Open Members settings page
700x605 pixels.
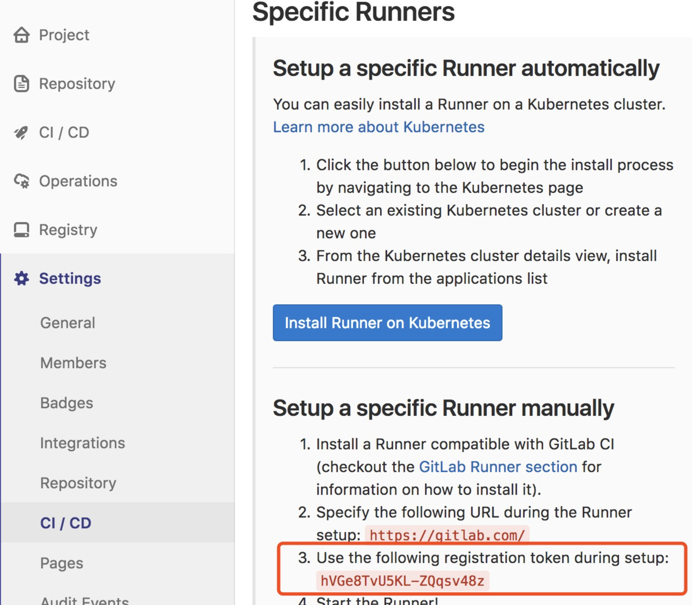[x=73, y=363]
